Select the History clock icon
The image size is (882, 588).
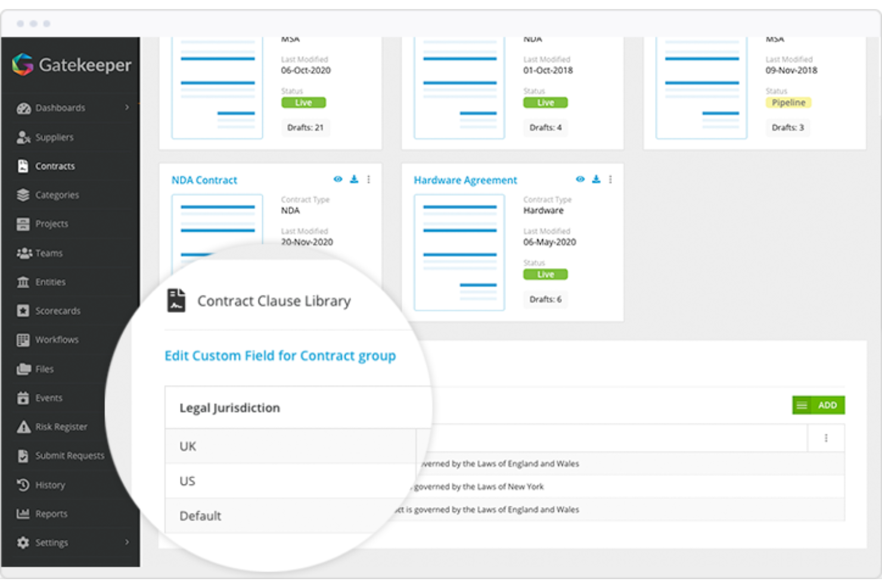23,485
